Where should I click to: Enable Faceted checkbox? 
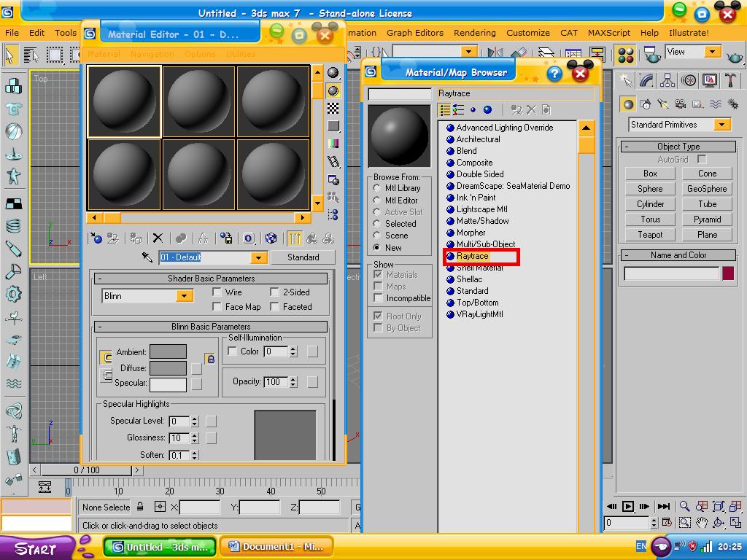click(x=274, y=307)
